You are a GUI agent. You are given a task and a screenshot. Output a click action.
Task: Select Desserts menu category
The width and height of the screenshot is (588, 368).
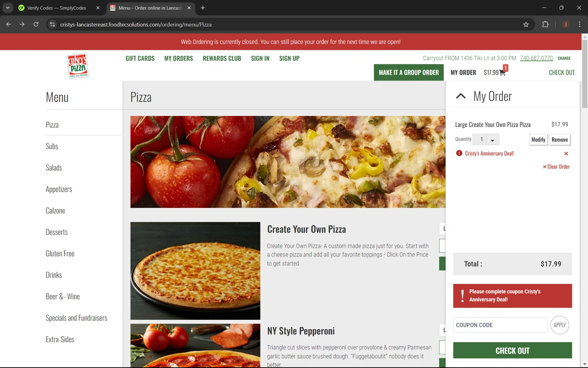[57, 232]
